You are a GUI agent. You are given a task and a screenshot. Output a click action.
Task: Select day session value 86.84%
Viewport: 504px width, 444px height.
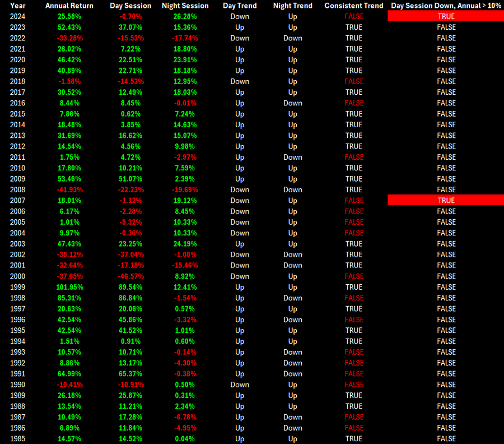tap(130, 298)
